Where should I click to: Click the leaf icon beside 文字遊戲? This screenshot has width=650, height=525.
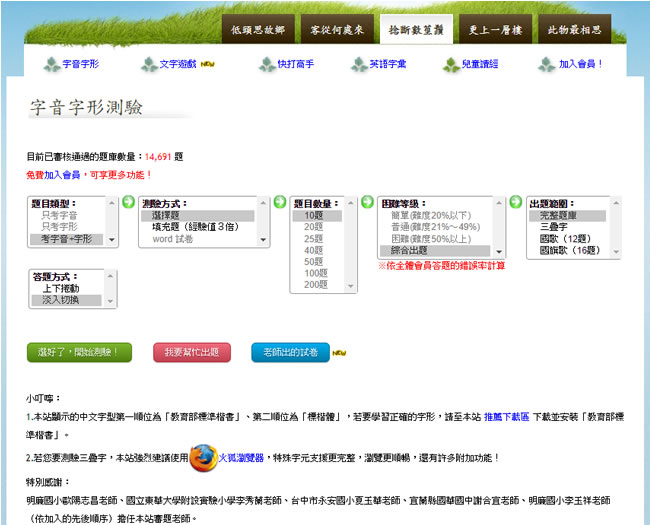149,64
